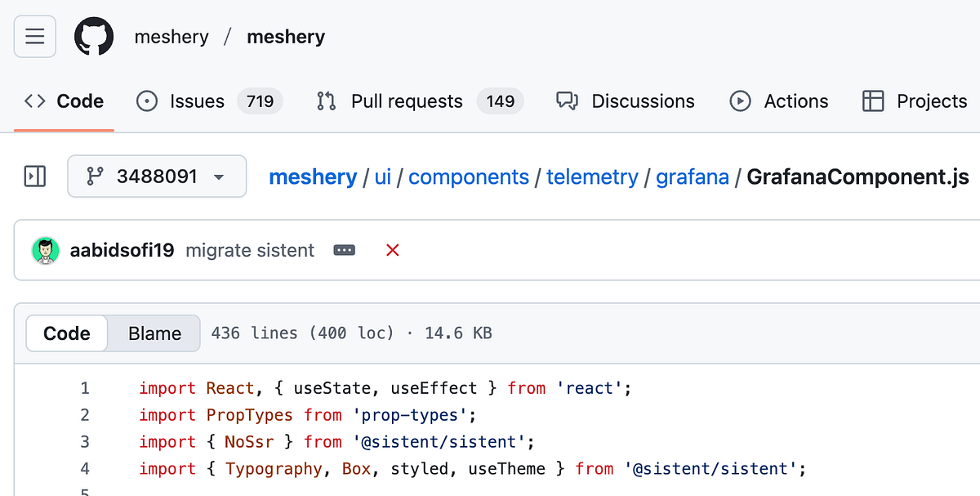The height and width of the screenshot is (496, 980).
Task: Select the Blame view toggle
Action: coord(154,333)
